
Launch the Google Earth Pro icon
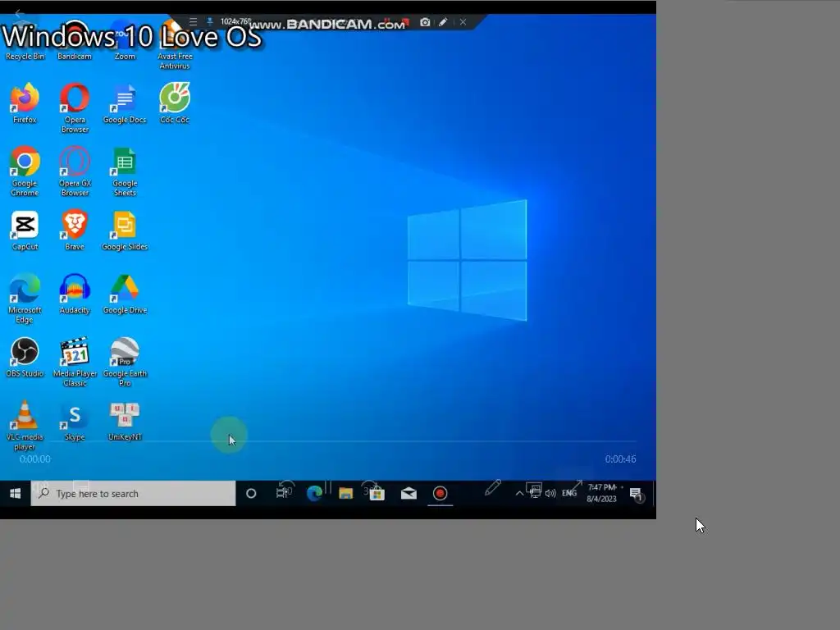125,362
